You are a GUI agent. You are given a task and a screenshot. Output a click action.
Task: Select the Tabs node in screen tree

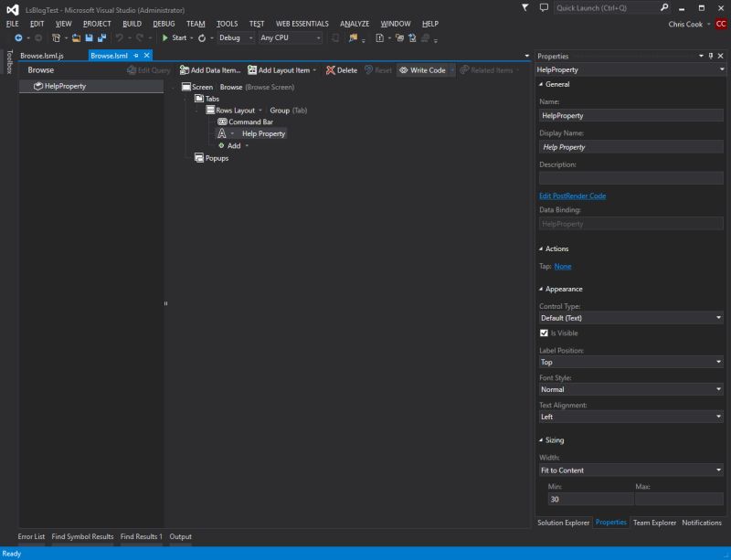[x=207, y=99]
